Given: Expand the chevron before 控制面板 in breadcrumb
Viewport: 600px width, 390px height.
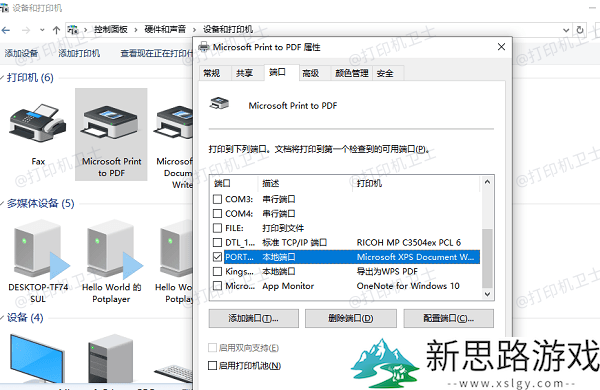Looking at the screenshot, I should pos(85,30).
